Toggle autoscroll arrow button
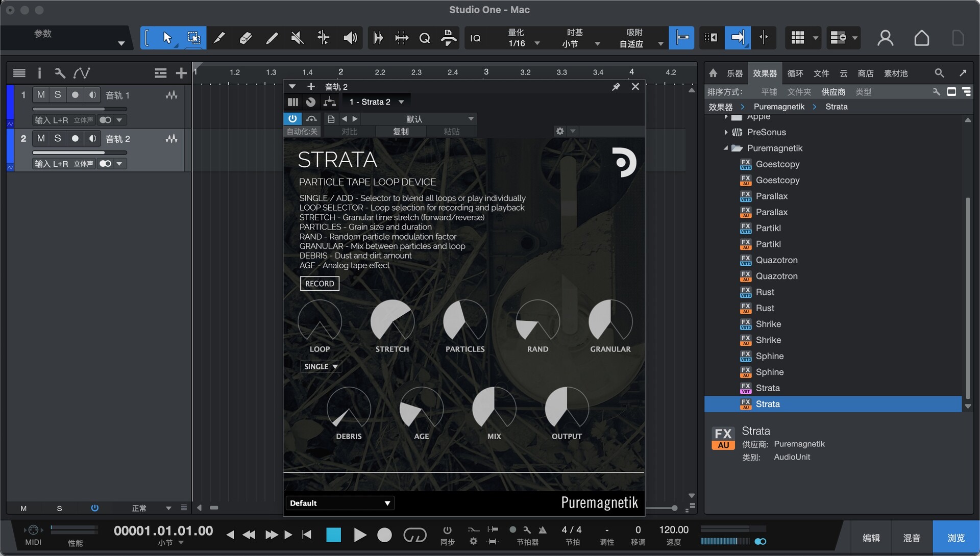 [738, 38]
